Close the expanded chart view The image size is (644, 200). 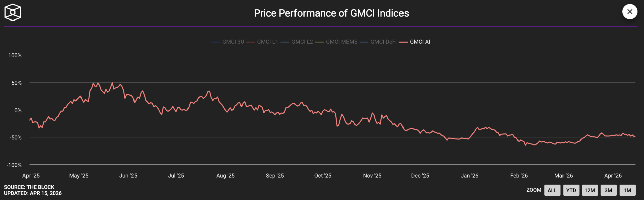click(630, 12)
